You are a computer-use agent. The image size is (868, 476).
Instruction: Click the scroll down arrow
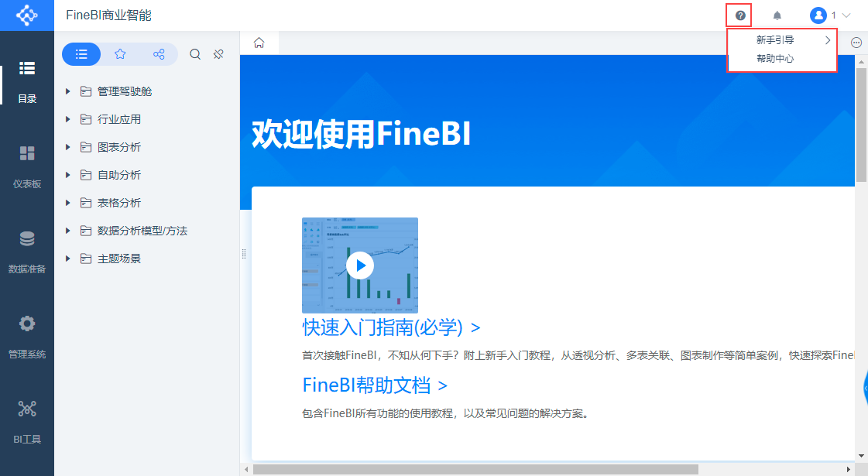click(x=861, y=456)
